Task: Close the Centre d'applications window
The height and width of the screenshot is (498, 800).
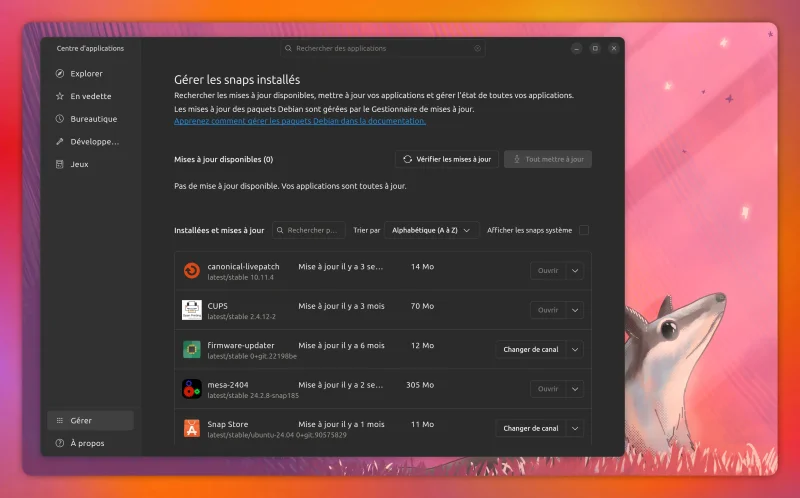Action: 614,48
